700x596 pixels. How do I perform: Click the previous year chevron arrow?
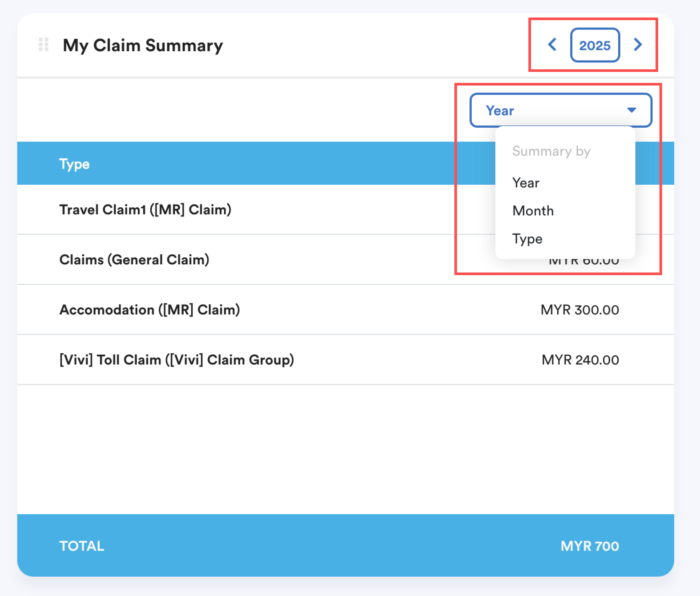click(x=552, y=44)
